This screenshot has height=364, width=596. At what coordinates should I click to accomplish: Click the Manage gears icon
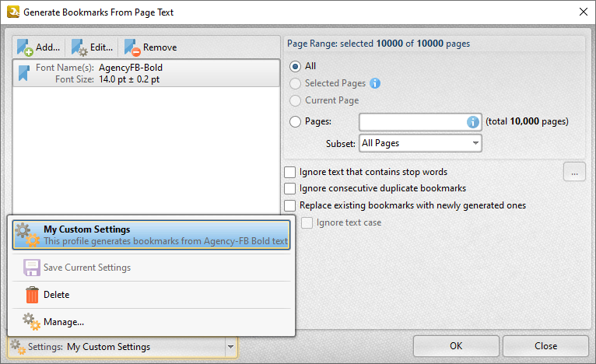(x=32, y=322)
